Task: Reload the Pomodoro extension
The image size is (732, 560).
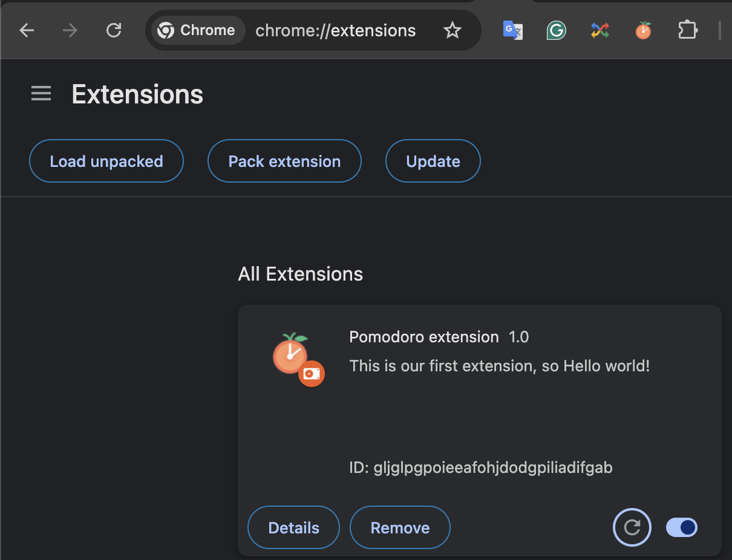Action: pyautogui.click(x=632, y=528)
